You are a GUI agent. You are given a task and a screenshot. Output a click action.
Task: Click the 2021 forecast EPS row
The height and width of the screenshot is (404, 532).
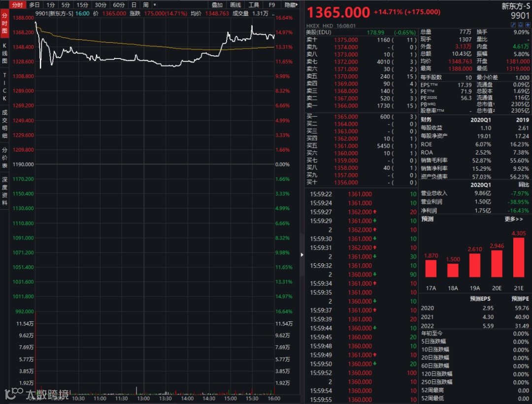(475, 317)
